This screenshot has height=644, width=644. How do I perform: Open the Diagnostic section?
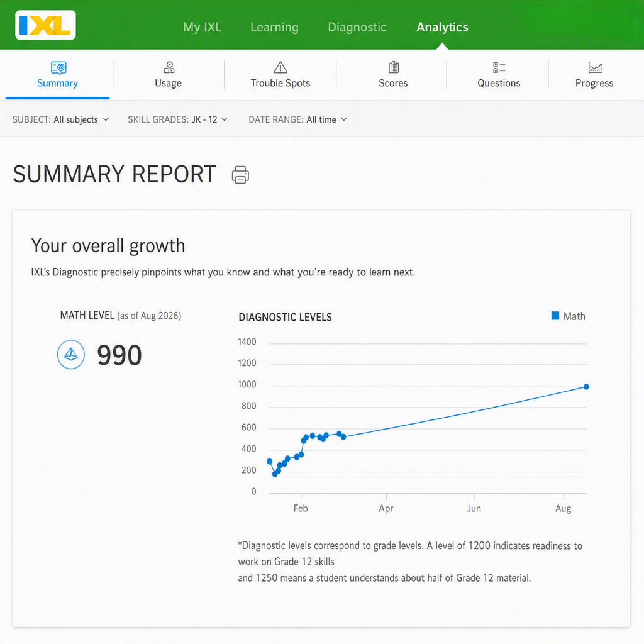click(x=357, y=27)
